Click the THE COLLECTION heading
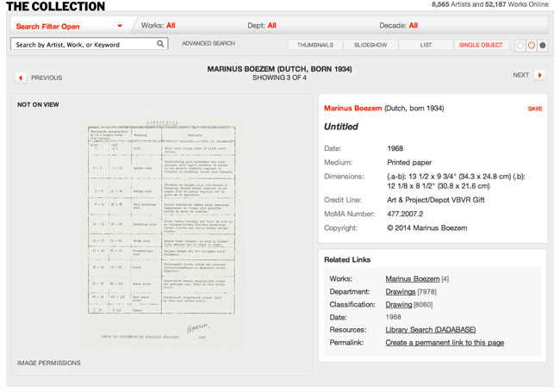Image resolution: width=560 pixels, height=392 pixels. (55, 6)
